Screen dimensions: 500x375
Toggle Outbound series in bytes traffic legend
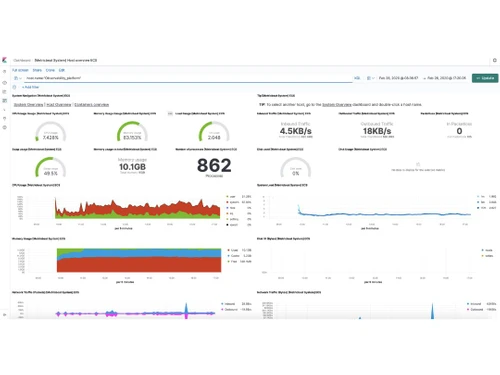pos(477,309)
